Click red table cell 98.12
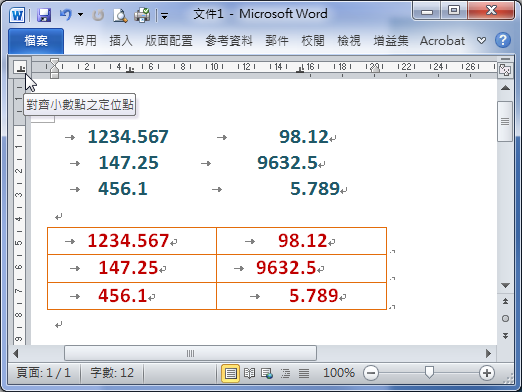Image resolution: width=522 pixels, height=392 pixels. (x=303, y=241)
